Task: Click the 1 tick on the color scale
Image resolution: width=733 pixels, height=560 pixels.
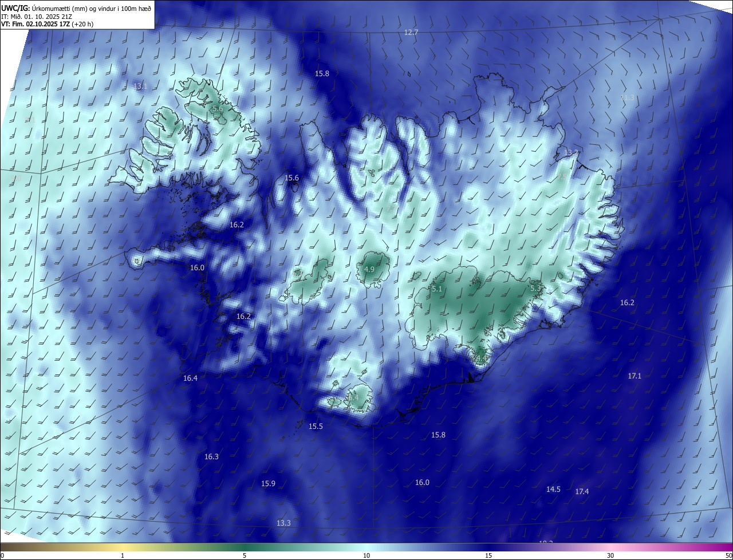Action: pos(123,556)
